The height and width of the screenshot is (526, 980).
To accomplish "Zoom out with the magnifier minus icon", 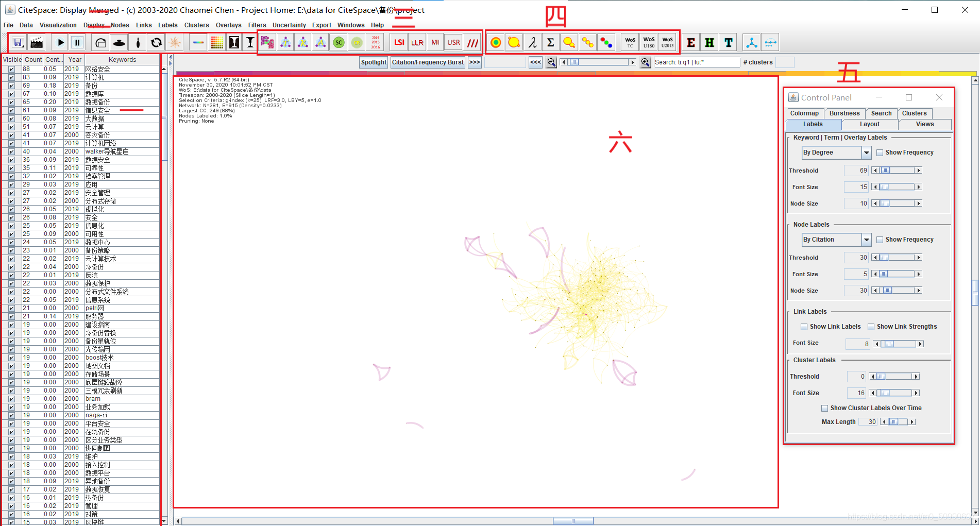I will tap(551, 62).
